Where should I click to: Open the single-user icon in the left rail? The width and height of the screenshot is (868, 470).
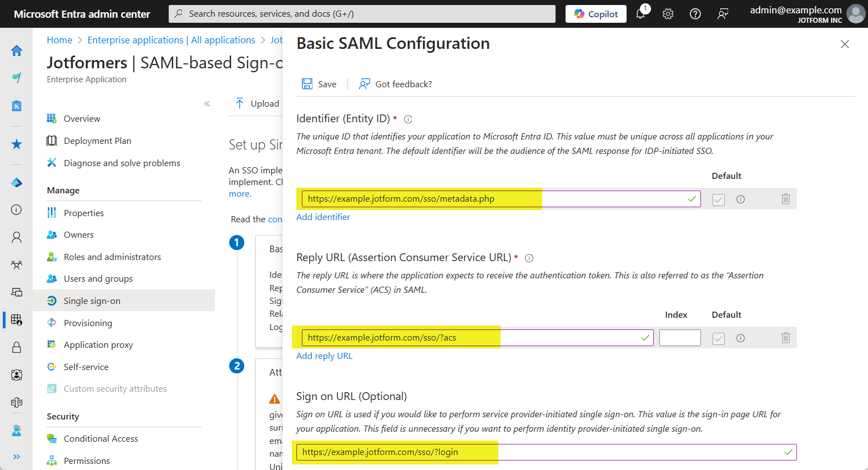(x=17, y=237)
